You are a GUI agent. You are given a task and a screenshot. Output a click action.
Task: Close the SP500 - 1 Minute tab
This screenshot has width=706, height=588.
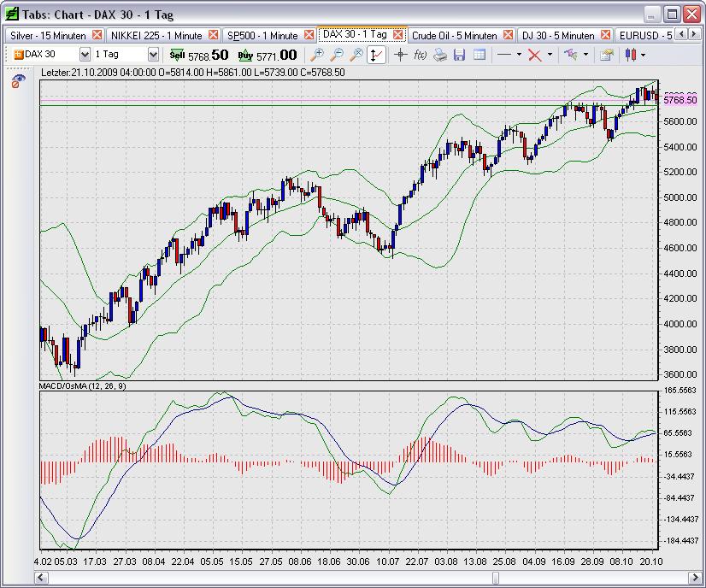(309, 35)
